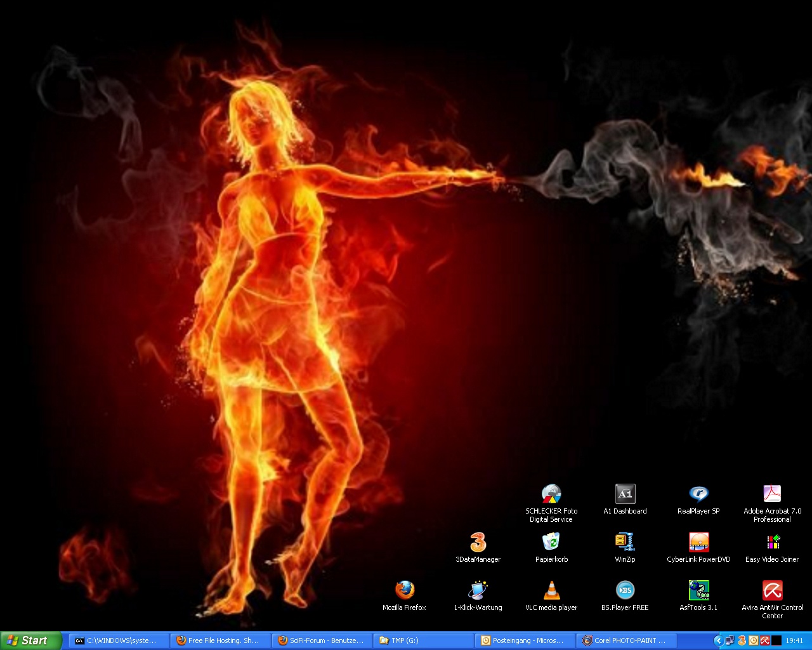
Task: Select the AsfTools 3.1 desktop icon
Action: 698,590
